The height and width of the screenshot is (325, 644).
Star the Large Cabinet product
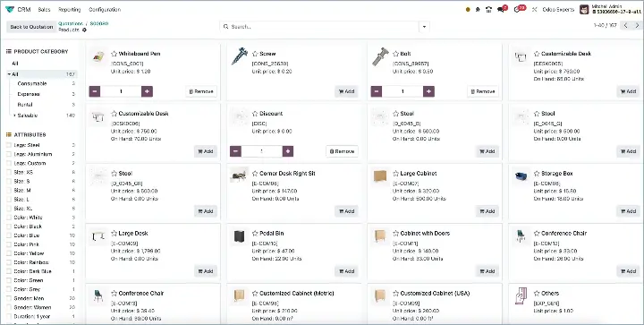coord(396,174)
